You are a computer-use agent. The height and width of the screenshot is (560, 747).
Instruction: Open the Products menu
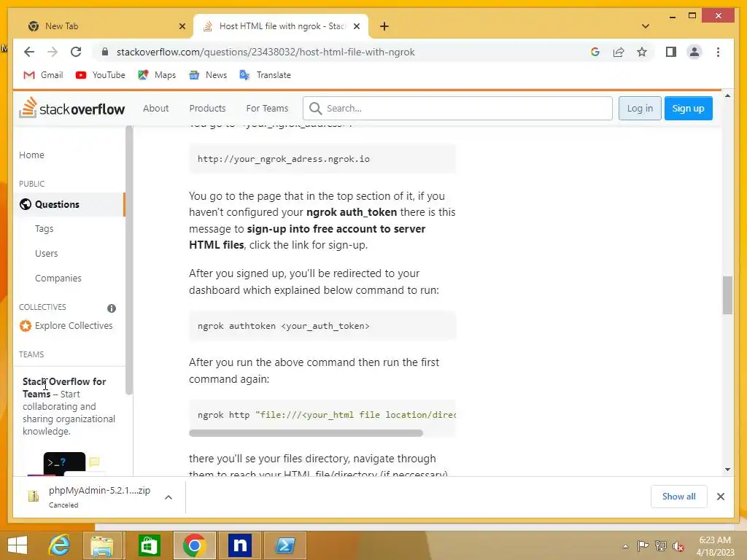[207, 108]
